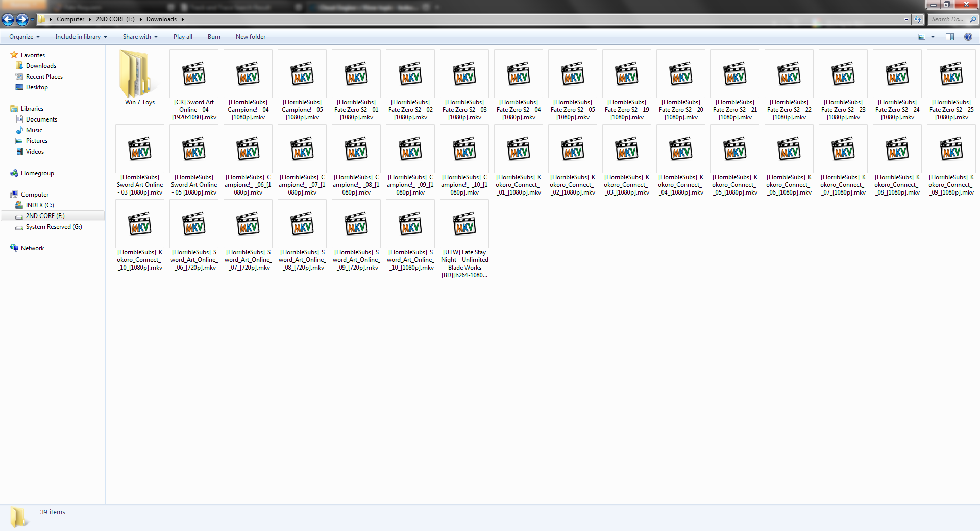Open the Organize dropdown menu
The width and height of the screenshot is (980, 531).
(x=24, y=37)
